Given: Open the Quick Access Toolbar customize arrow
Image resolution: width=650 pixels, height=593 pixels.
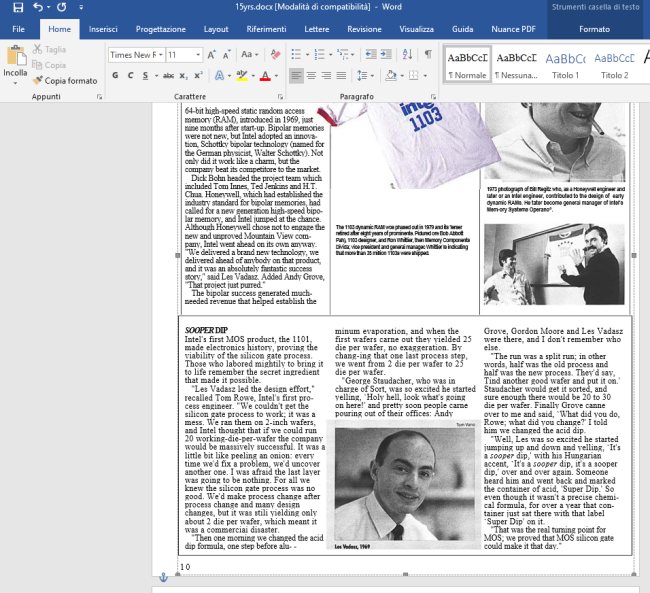Looking at the screenshot, I should pyautogui.click(x=81, y=7).
